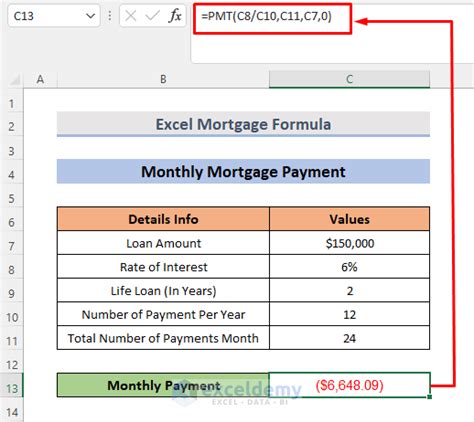Cancel the formula entry with X icon
This screenshot has width=474, height=422.
coord(131,16)
